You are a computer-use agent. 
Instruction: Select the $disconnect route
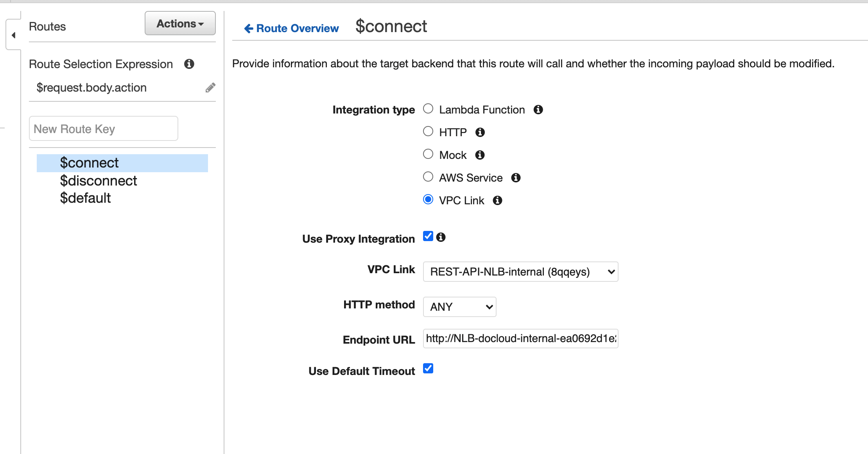point(99,181)
